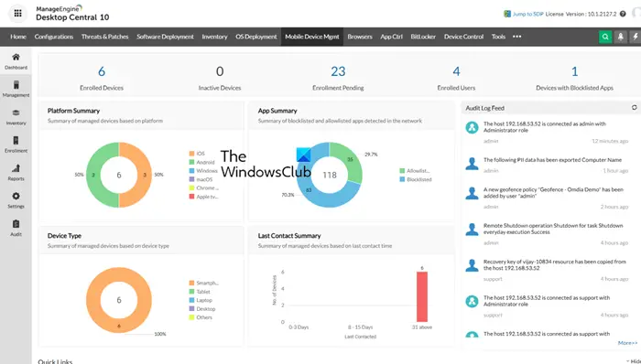Click avatar of Recovery key entry
Screen dimensions: 641x364
(472, 265)
